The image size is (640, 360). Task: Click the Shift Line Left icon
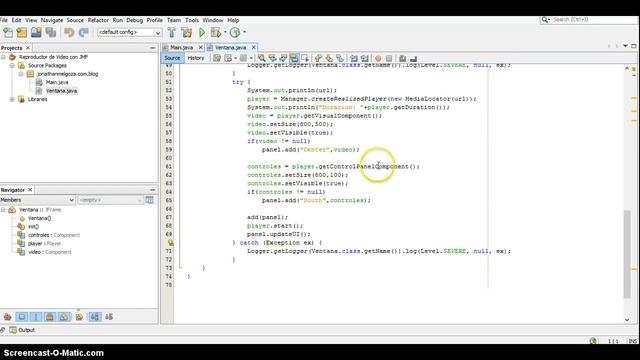(x=353, y=58)
